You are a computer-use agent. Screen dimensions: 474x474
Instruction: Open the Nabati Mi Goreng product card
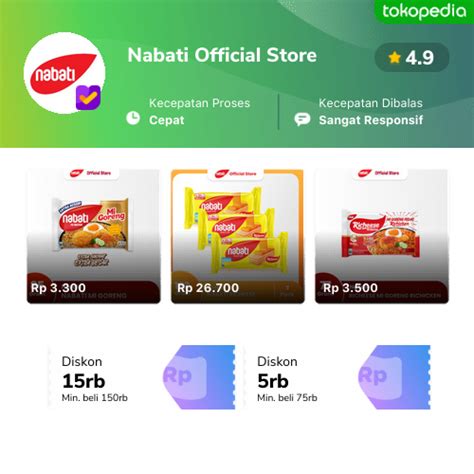tap(93, 236)
